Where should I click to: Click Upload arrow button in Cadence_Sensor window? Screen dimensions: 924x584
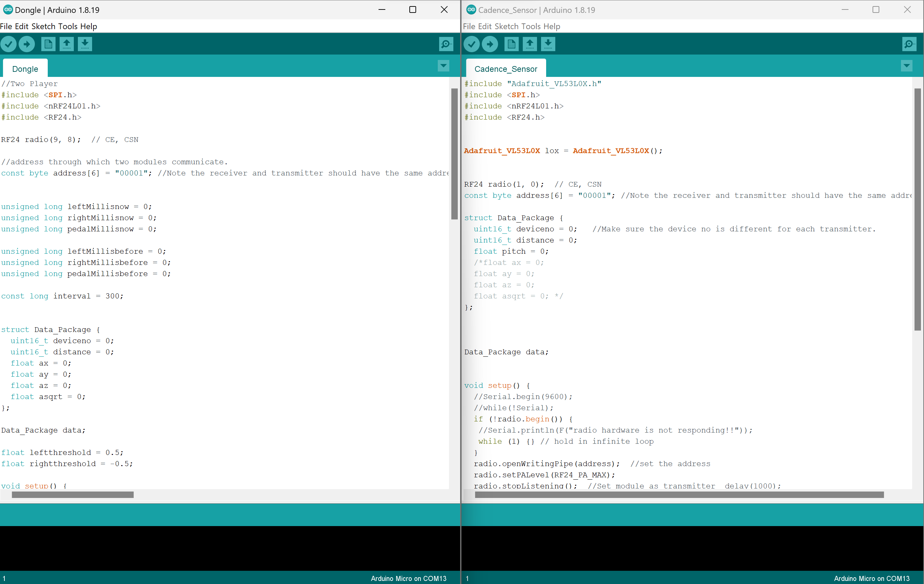490,44
